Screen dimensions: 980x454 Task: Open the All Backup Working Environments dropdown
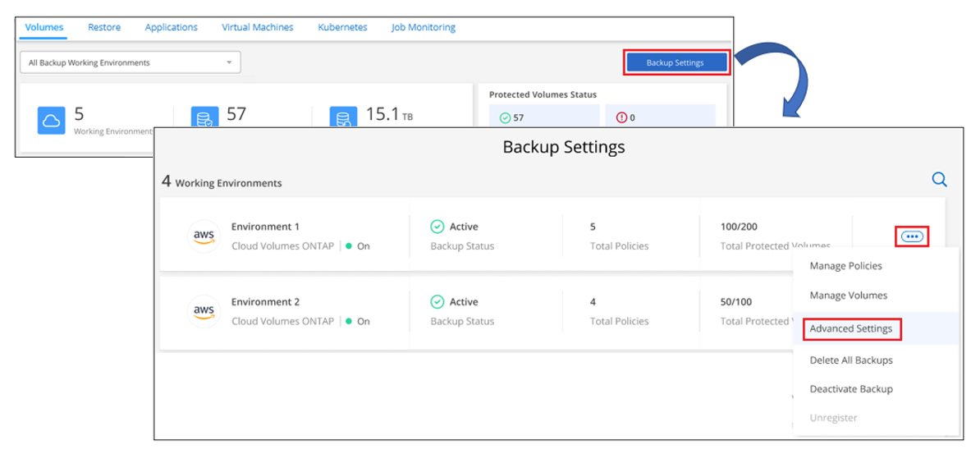click(131, 62)
